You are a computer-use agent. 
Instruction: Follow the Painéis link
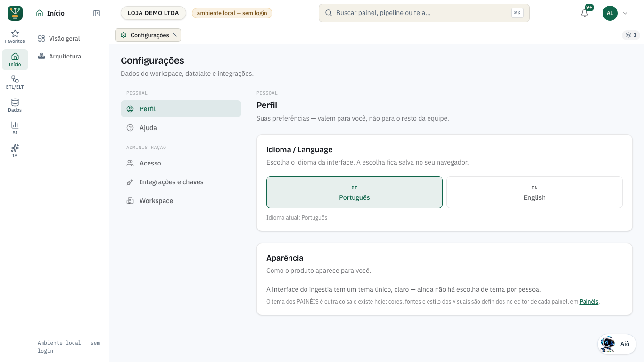[x=589, y=302]
